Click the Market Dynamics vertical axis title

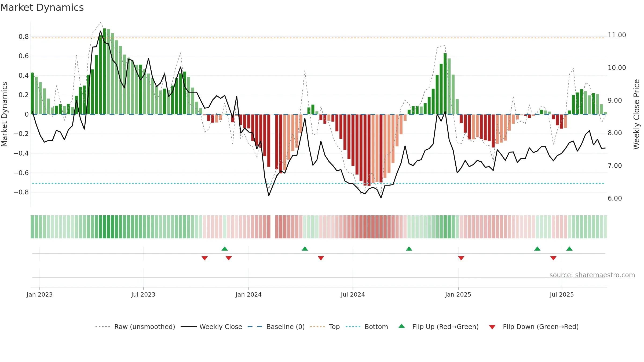coord(4,114)
